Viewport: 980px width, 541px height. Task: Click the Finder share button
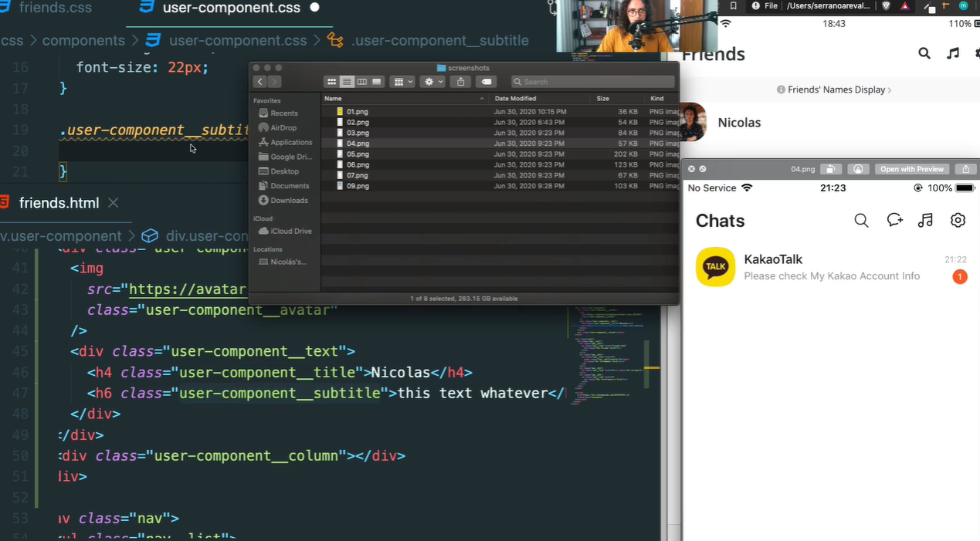461,82
